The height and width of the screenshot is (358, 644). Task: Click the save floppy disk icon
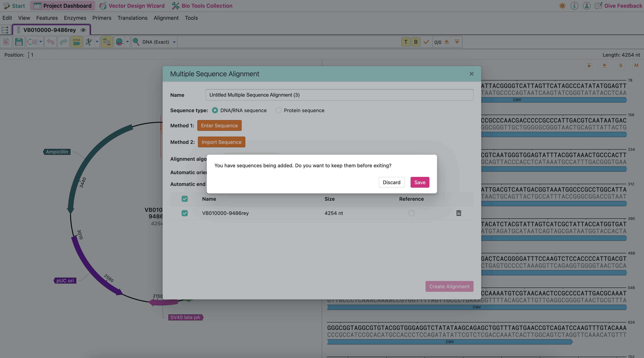tap(19, 42)
